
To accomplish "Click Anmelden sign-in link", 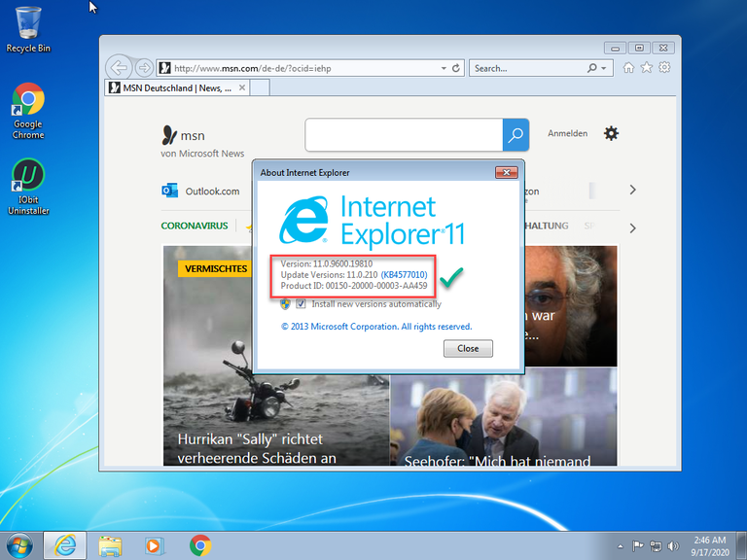I will 567,133.
